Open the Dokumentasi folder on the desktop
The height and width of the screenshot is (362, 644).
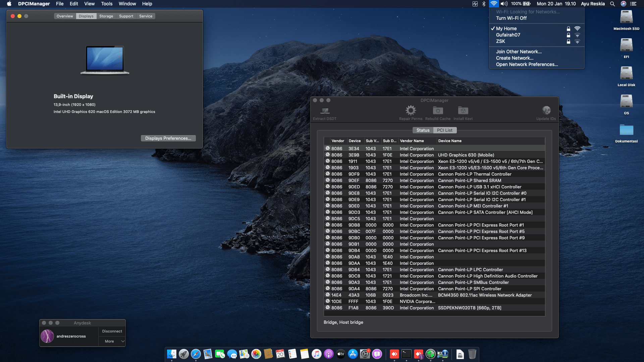point(626,130)
